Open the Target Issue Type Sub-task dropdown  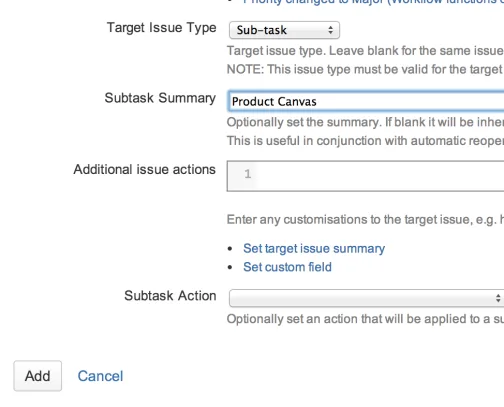click(284, 30)
